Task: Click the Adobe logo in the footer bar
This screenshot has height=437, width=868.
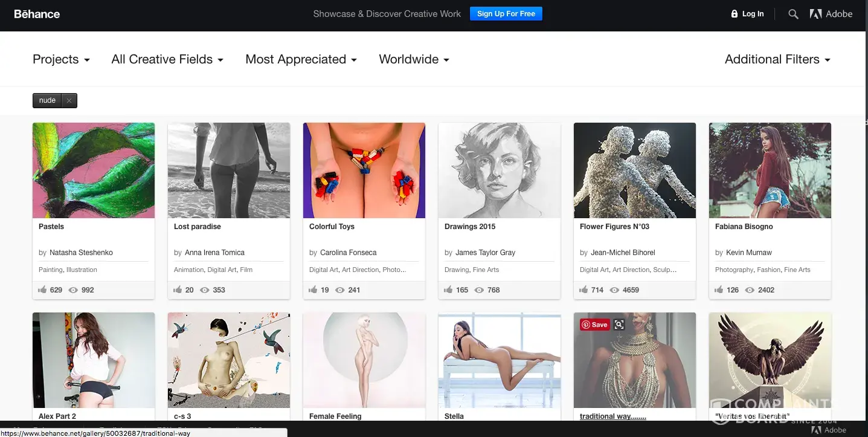Action: (829, 430)
